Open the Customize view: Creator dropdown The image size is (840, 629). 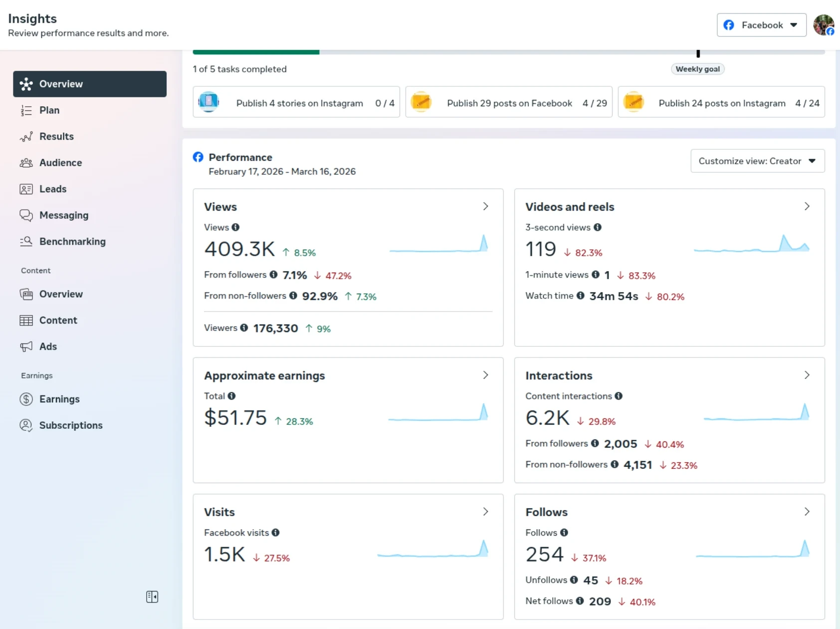[757, 161]
